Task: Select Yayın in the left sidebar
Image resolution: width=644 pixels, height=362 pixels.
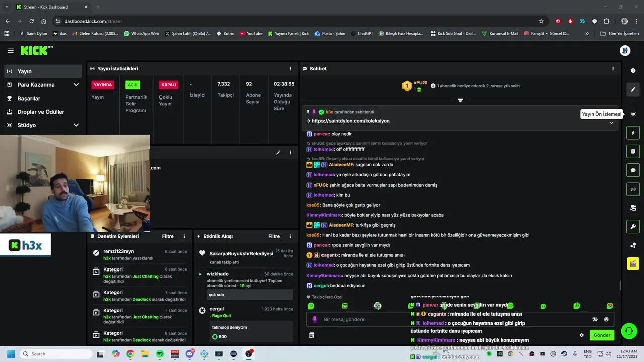Action: tap(43, 71)
